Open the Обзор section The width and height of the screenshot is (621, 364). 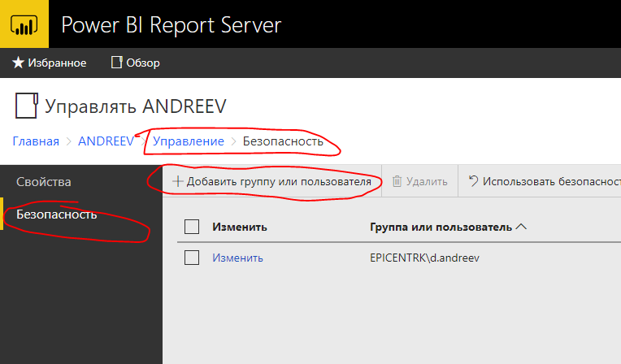pyautogui.click(x=136, y=63)
